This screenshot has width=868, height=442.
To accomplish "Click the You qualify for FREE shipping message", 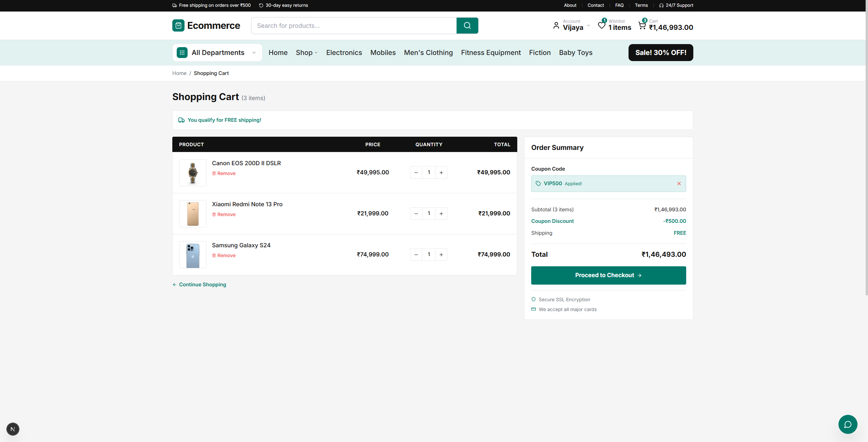I will (x=224, y=120).
